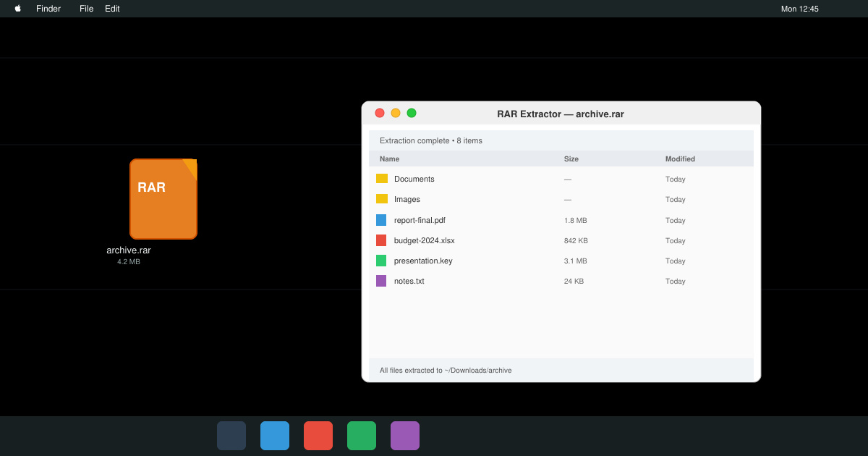Click the purple notes.txt file icon
Viewport: 868px width, 456px height.
[x=381, y=281]
